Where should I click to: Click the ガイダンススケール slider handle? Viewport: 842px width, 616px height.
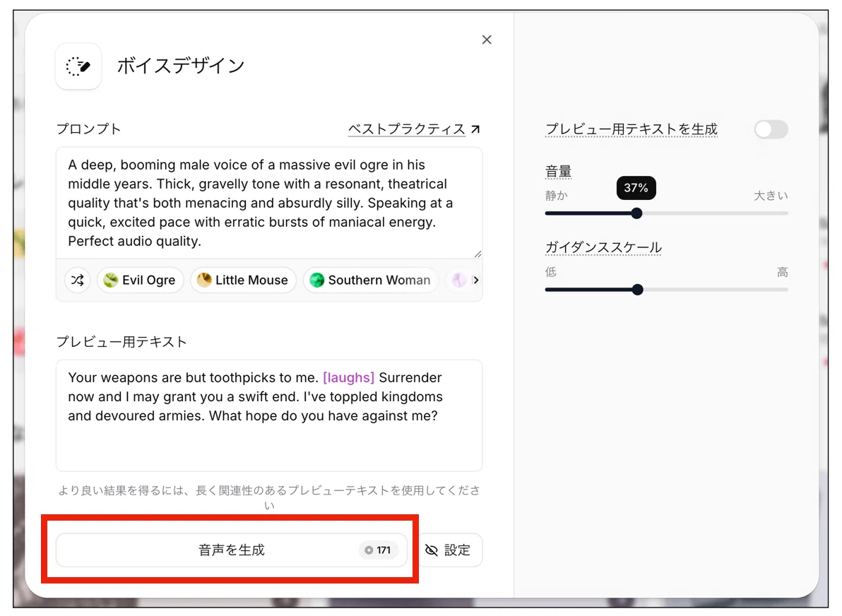click(x=637, y=290)
